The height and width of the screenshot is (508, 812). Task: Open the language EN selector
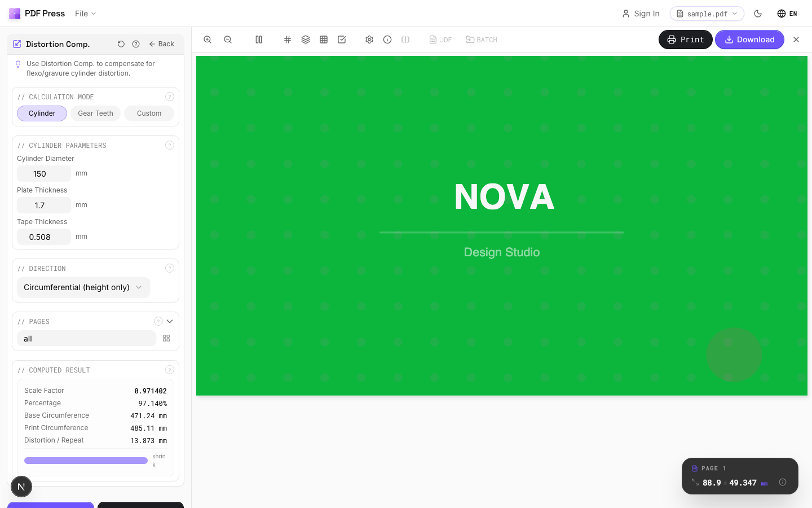coord(787,14)
